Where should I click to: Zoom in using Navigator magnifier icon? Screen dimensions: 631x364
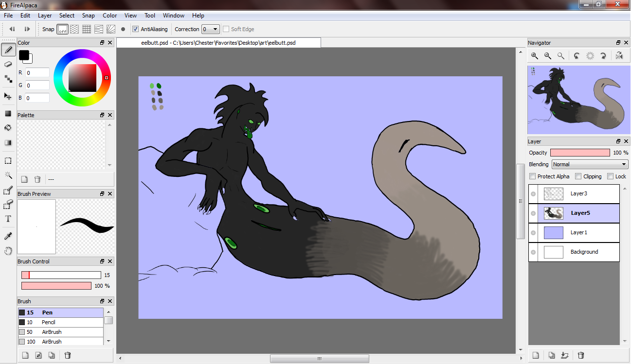pyautogui.click(x=535, y=56)
